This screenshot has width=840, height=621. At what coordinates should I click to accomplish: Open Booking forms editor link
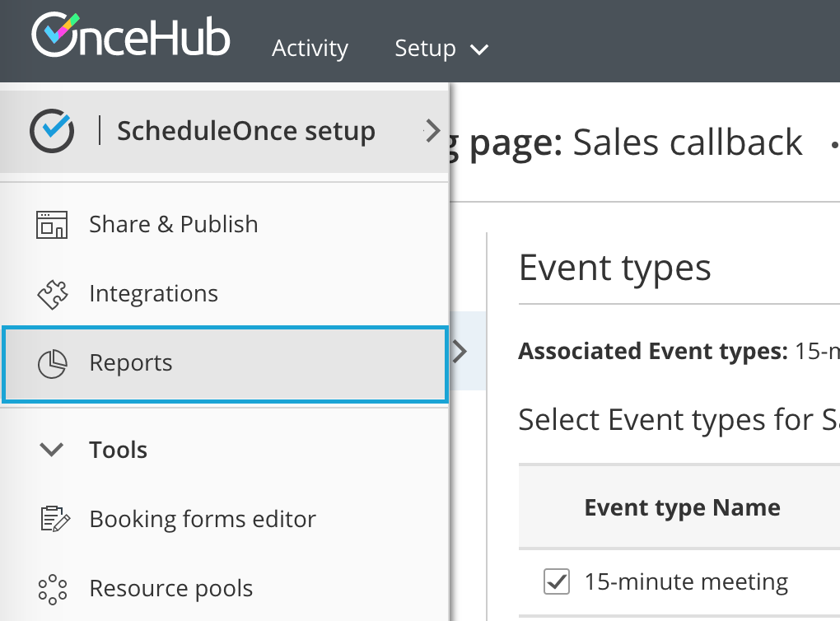202,519
